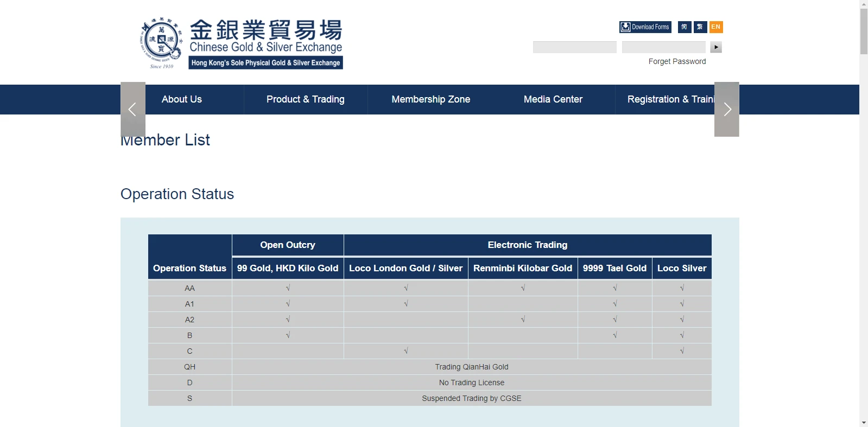Click the Chinese Gold & Silver Exchange logo
Viewport: 868px width, 427px height.
click(242, 44)
